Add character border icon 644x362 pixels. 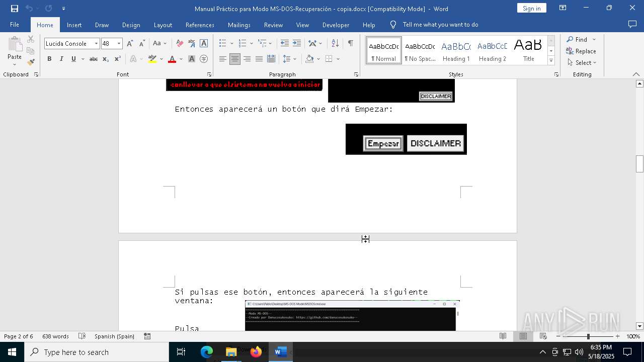tap(204, 44)
